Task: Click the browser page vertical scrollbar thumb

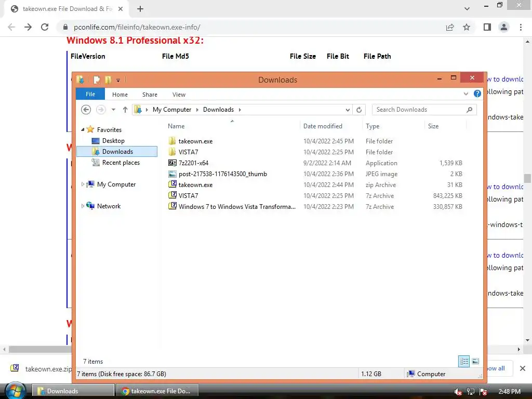Action: click(x=527, y=178)
